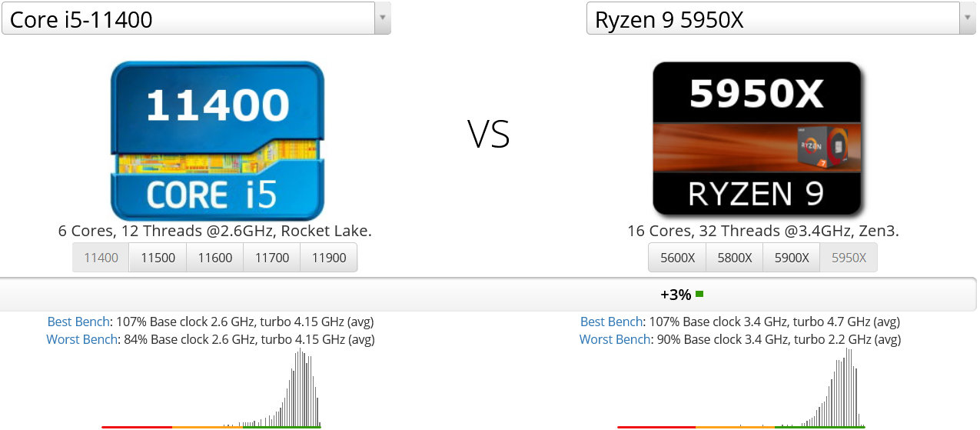Select the 5600X model button
This screenshot has height=430, width=980.
click(678, 258)
